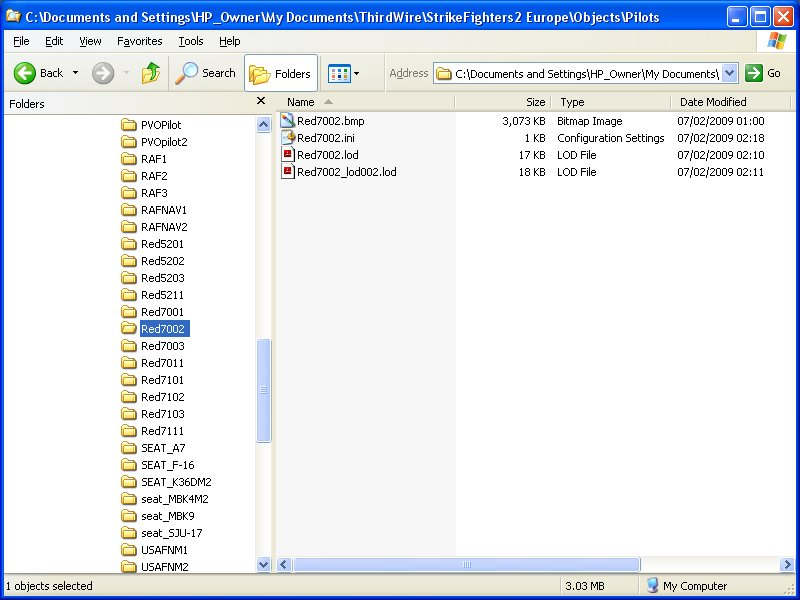The height and width of the screenshot is (600, 800).
Task: Sort files by Name column
Action: (x=366, y=102)
